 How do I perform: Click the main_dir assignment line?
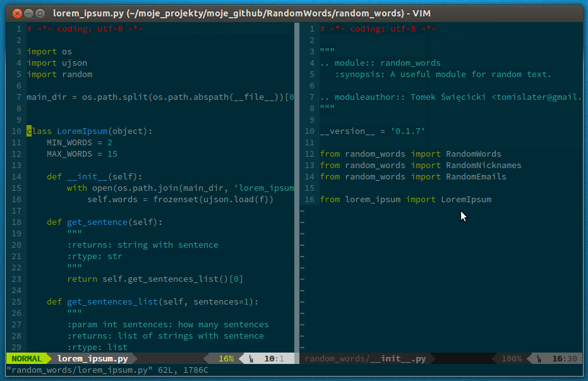(x=160, y=97)
